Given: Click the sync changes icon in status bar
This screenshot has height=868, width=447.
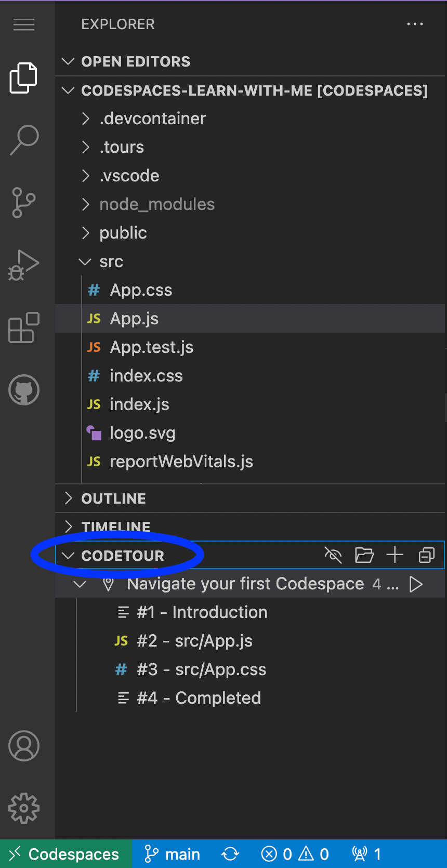Looking at the screenshot, I should 229,853.
